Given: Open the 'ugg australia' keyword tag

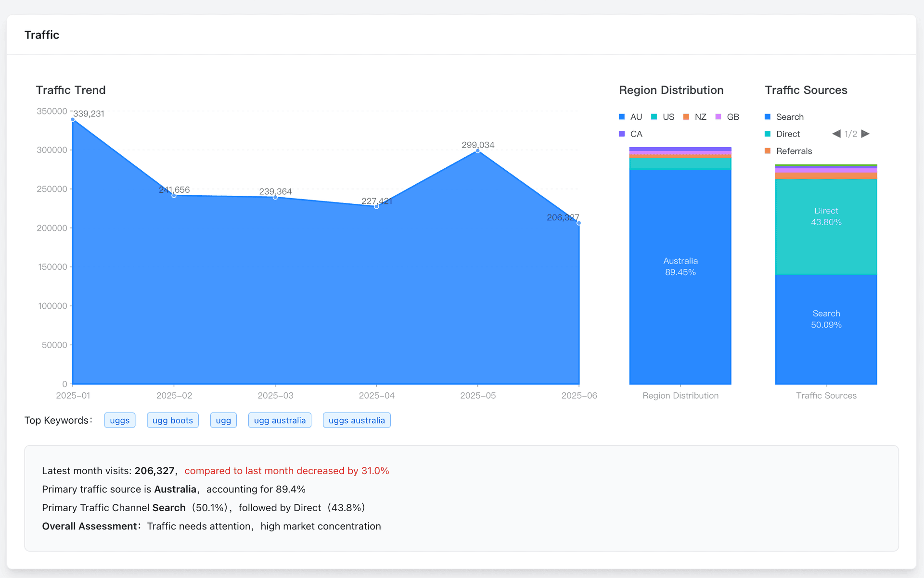Looking at the screenshot, I should point(280,420).
